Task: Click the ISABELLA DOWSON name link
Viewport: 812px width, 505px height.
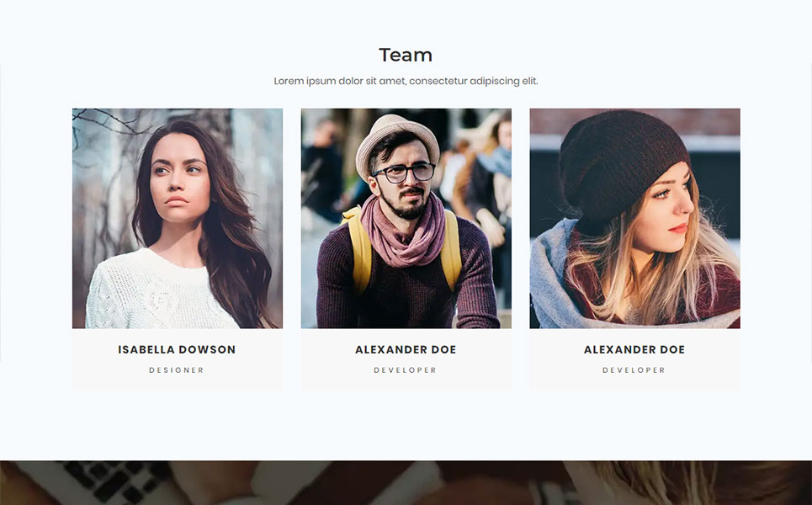Action: 177,349
